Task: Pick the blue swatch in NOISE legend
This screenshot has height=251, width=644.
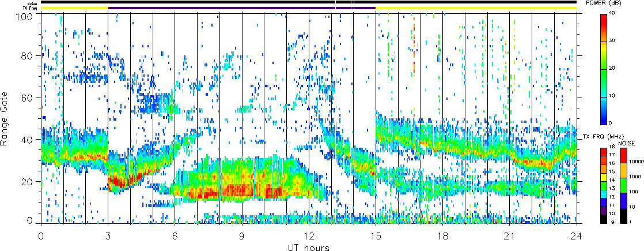Action: point(623,200)
